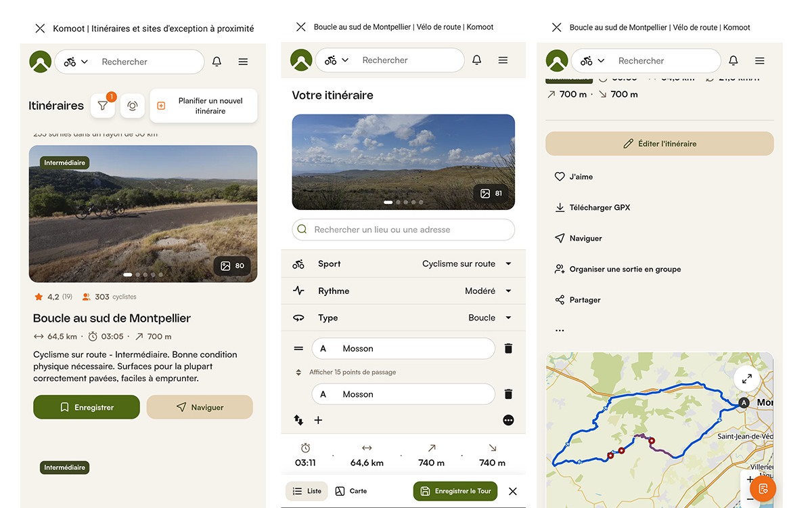The image size is (812, 508).
Task: Click the orange floating action button on map
Action: [x=763, y=488]
